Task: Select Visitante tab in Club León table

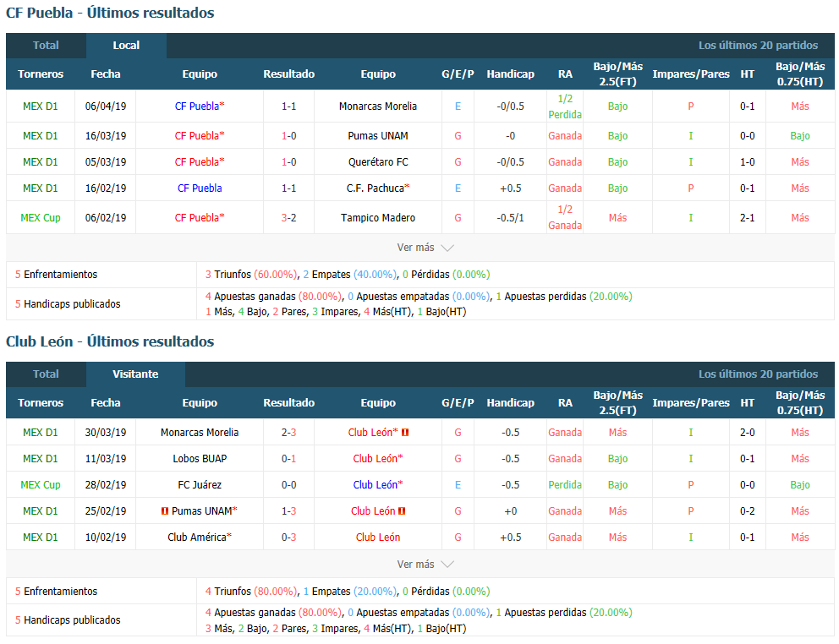Action: pos(135,374)
